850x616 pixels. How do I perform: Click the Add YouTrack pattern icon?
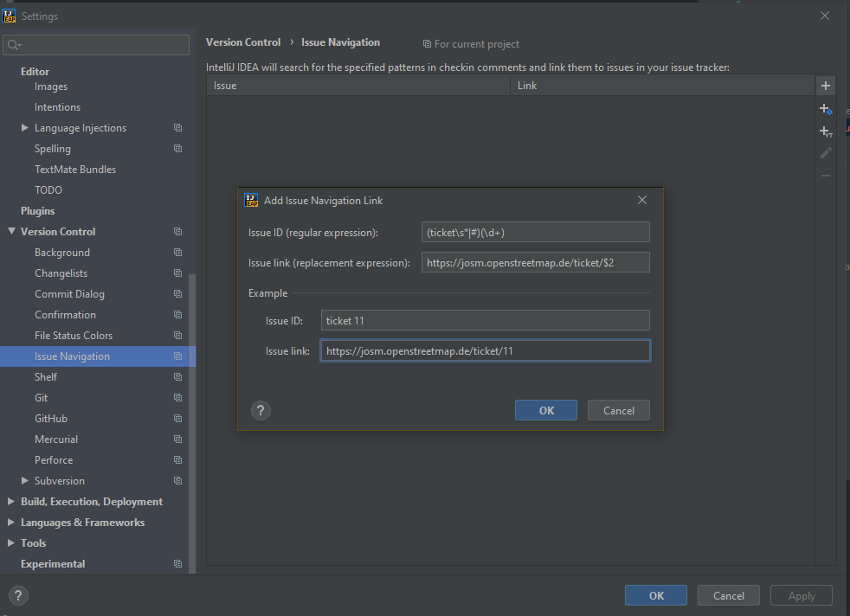pos(826,132)
